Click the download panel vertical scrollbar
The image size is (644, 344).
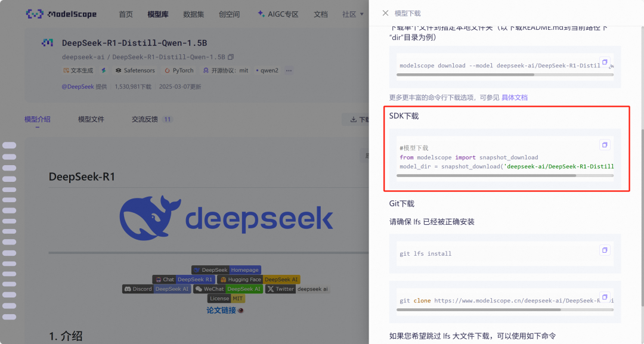tap(642, 218)
